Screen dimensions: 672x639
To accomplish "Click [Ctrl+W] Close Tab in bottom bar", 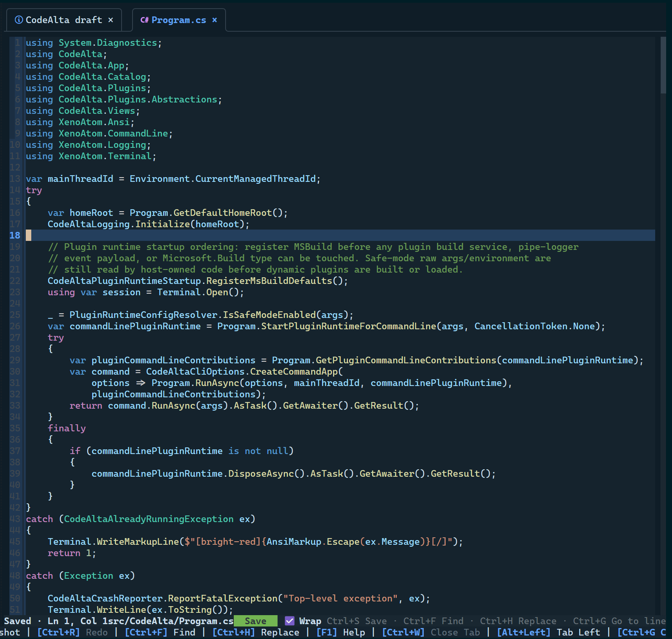I will click(431, 632).
